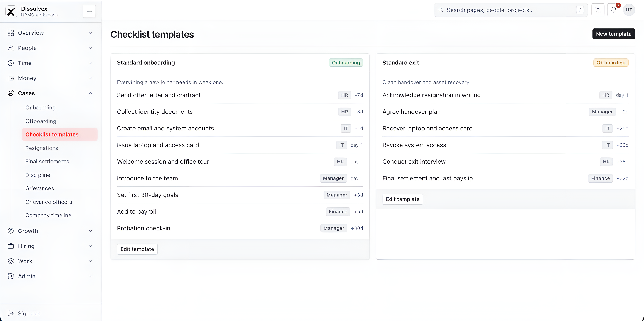This screenshot has height=321, width=644.
Task: Click 'Recover laptop and access card' item
Action: coord(505,128)
